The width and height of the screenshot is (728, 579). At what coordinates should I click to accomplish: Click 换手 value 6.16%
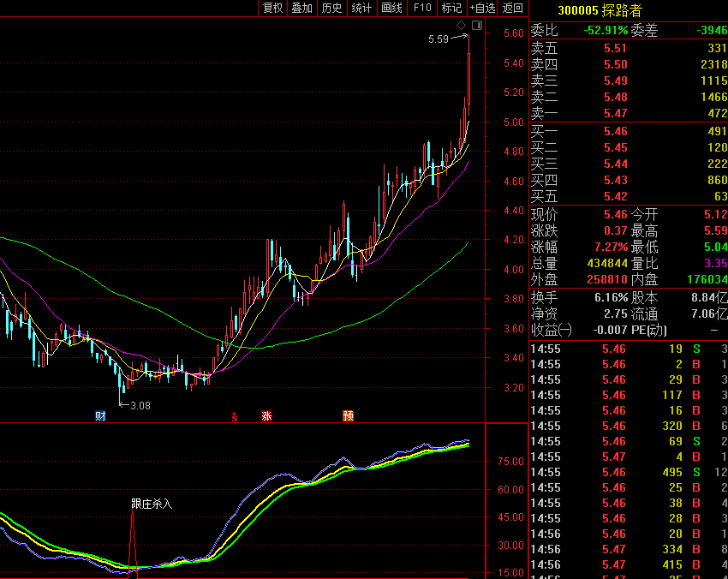[x=611, y=297]
